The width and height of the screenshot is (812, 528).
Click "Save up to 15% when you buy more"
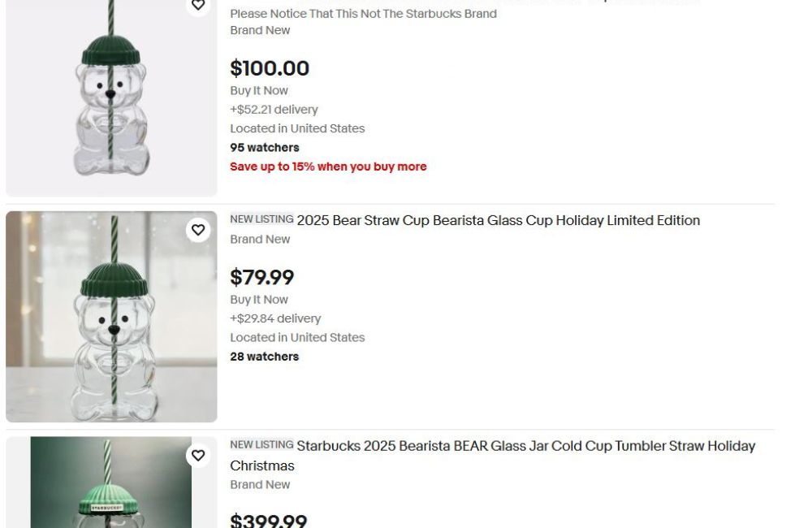click(x=328, y=167)
